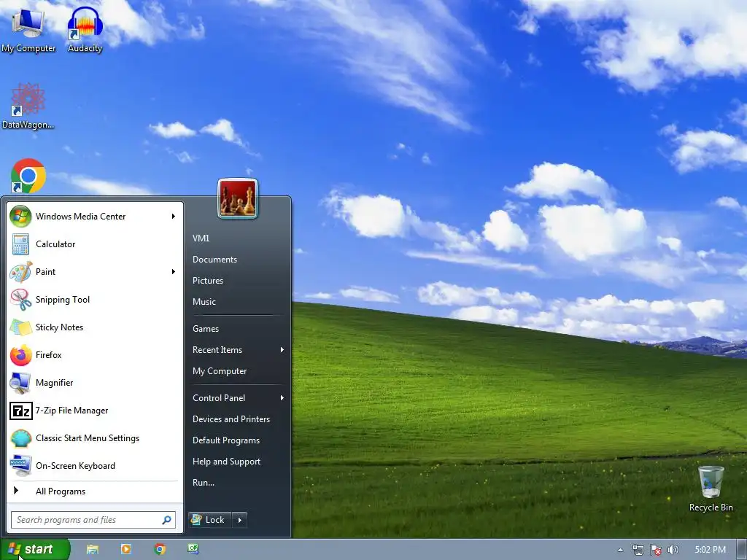This screenshot has width=747, height=560.
Task: Select Google Chrome desktop shortcut
Action: tap(28, 176)
